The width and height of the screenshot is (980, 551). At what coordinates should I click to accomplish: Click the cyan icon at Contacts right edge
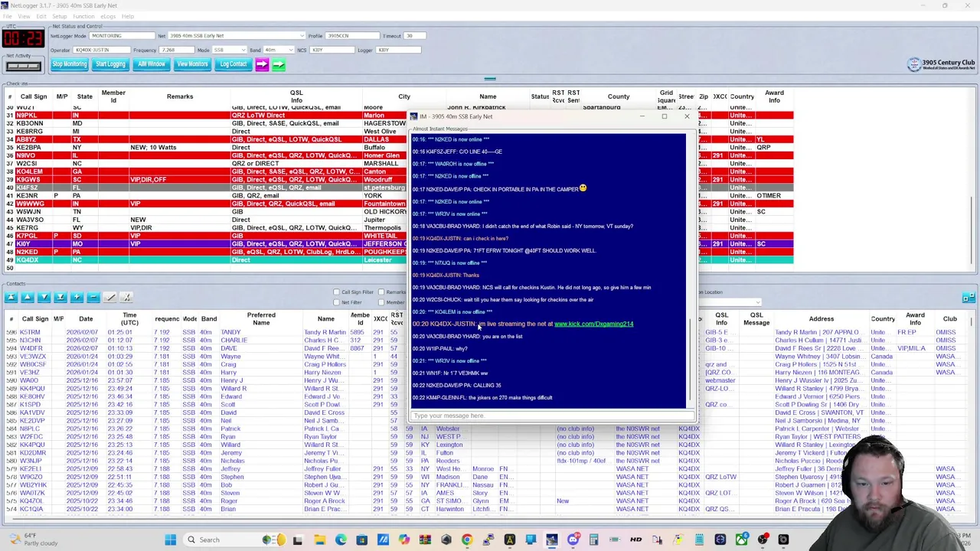(968, 297)
